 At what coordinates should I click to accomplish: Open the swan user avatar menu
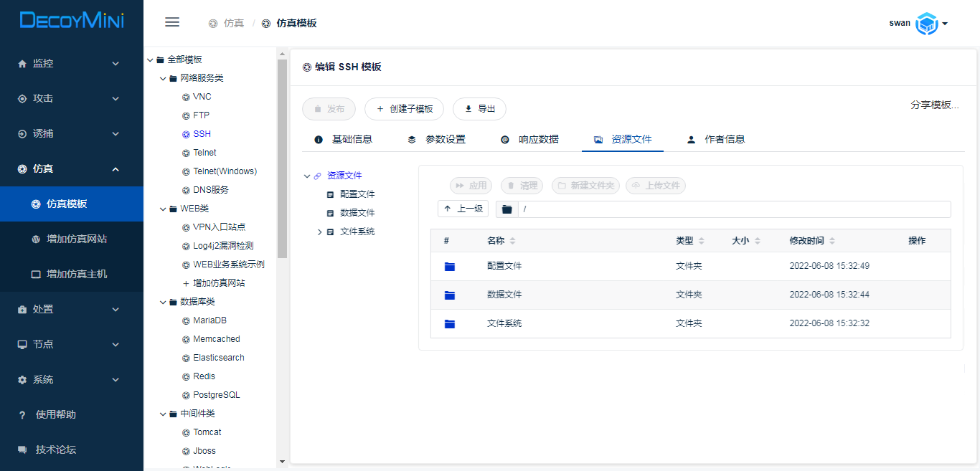point(928,24)
